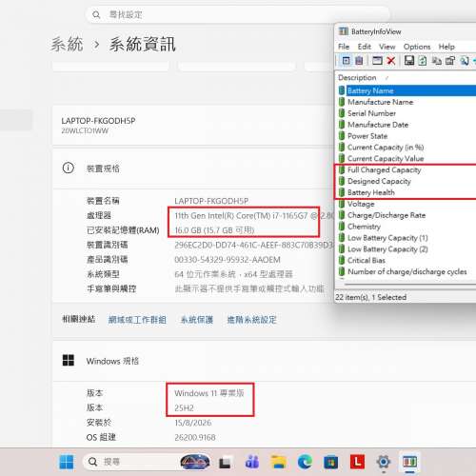The height and width of the screenshot is (476, 476).
Task: Click the Properties toolbar icon in BatteryInfoView
Action: pos(450,60)
